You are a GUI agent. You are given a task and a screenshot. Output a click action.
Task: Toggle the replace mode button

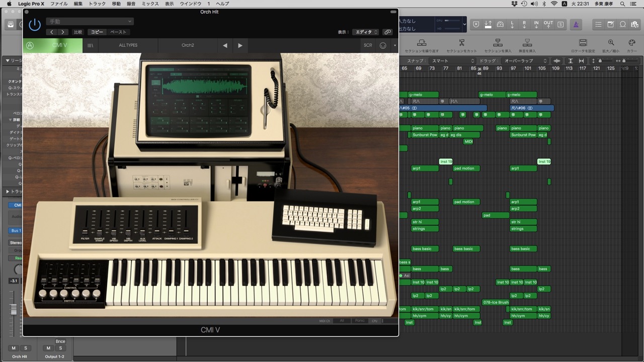[476, 24]
